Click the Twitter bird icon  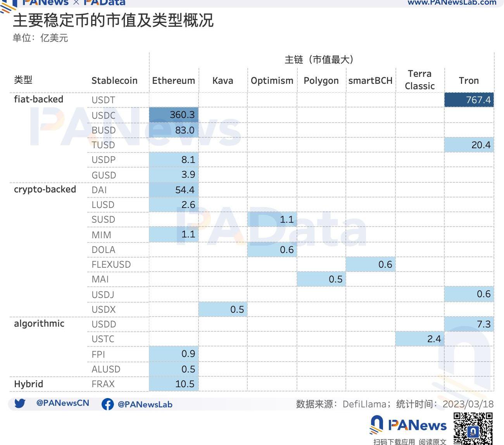tap(20, 403)
